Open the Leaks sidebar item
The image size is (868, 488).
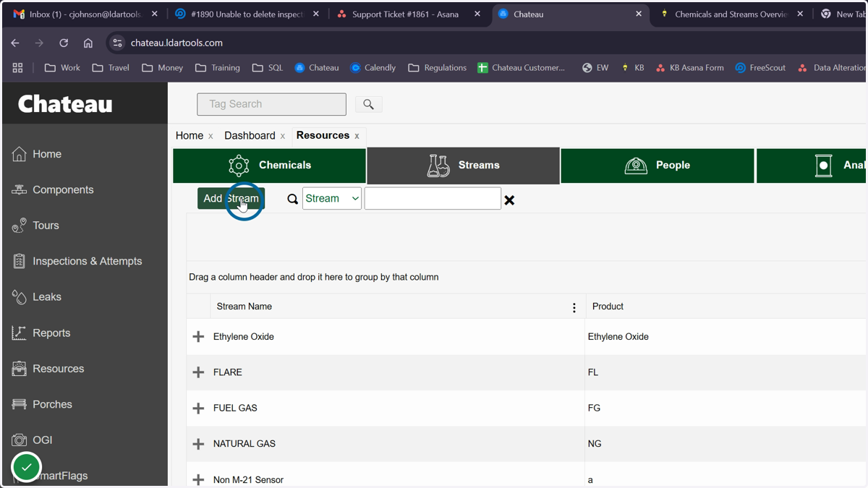point(46,297)
